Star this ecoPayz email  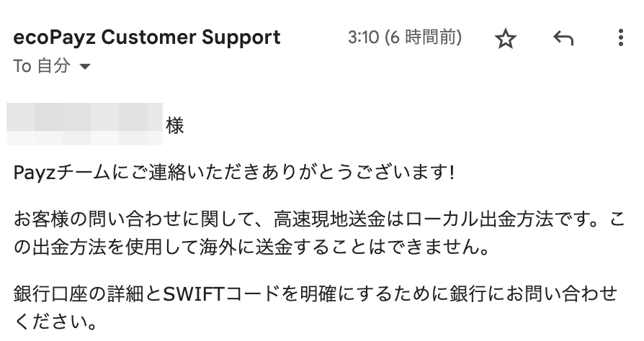tap(505, 39)
